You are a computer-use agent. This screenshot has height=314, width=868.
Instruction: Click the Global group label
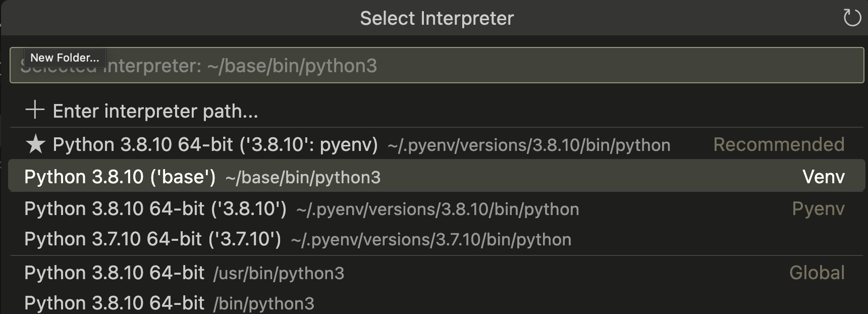coord(817,273)
